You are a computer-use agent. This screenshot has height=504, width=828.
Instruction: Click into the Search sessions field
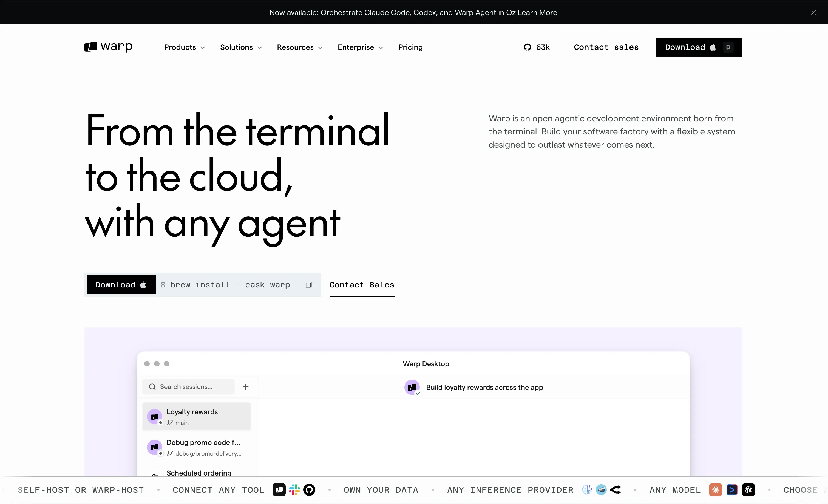click(188, 387)
